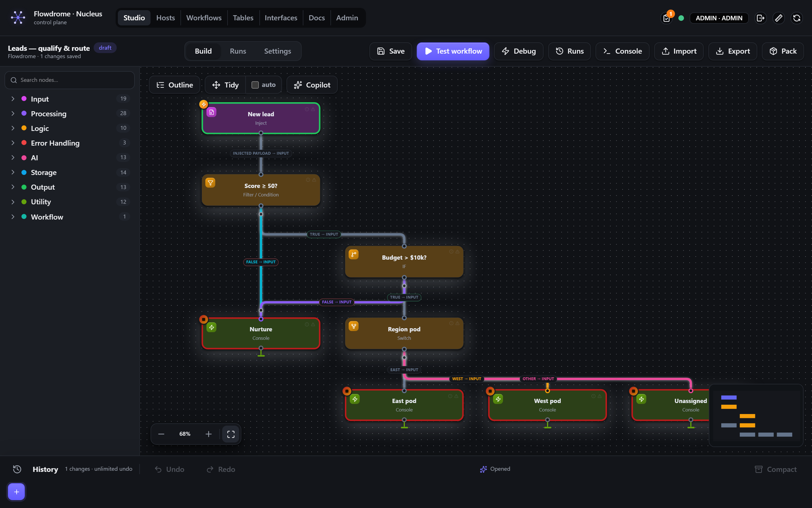Fit canvas to screen icon
This screenshot has height=508, width=812.
tap(231, 434)
